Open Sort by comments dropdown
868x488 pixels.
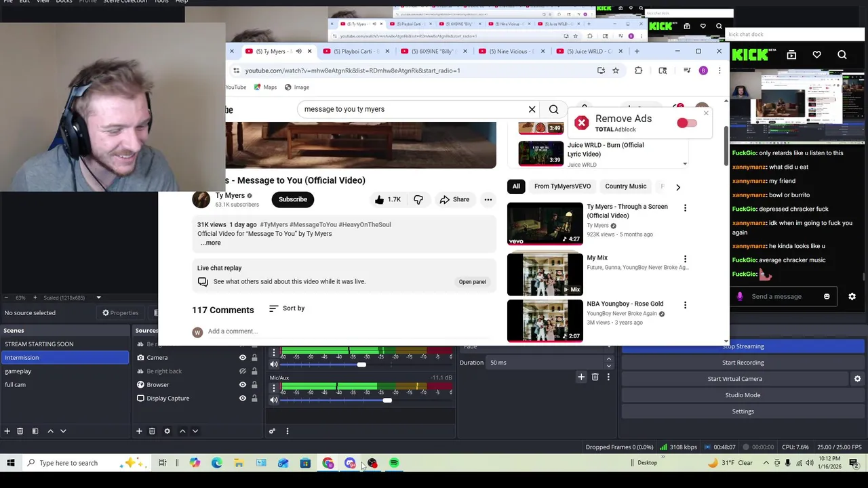point(287,308)
